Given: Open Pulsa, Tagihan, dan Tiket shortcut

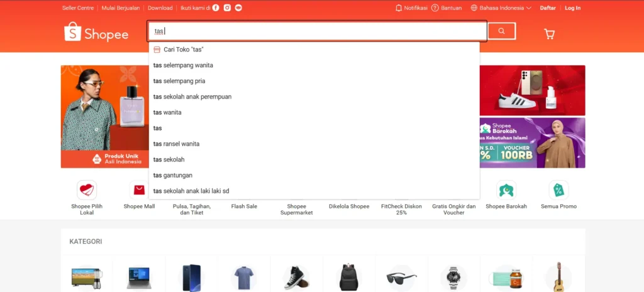Looking at the screenshot, I should pyautogui.click(x=192, y=209).
